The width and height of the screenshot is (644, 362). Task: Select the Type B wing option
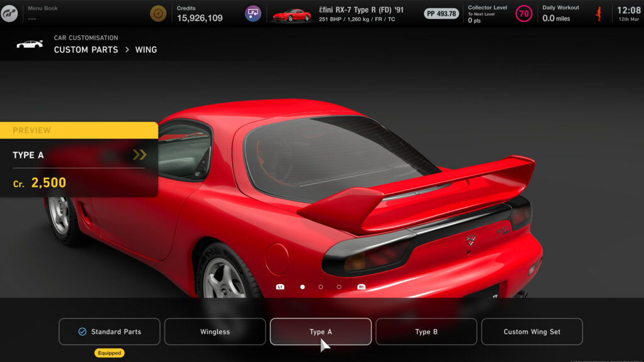(x=426, y=332)
